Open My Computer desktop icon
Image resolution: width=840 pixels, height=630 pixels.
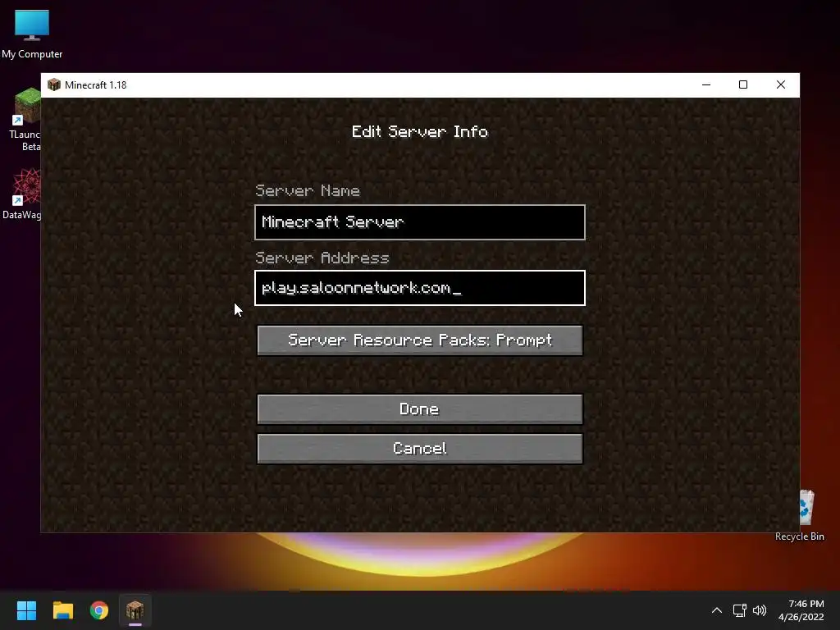click(32, 34)
